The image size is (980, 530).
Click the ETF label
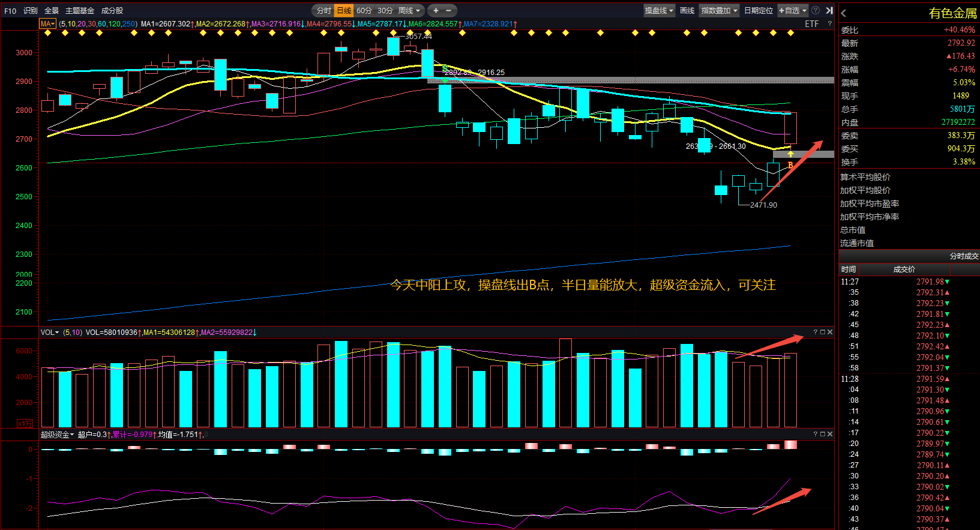[812, 24]
